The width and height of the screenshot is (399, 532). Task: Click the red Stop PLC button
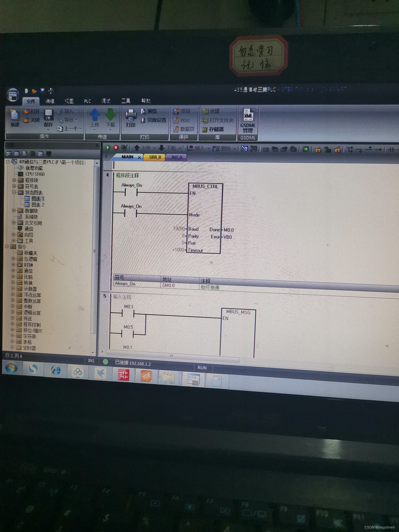pos(116,148)
